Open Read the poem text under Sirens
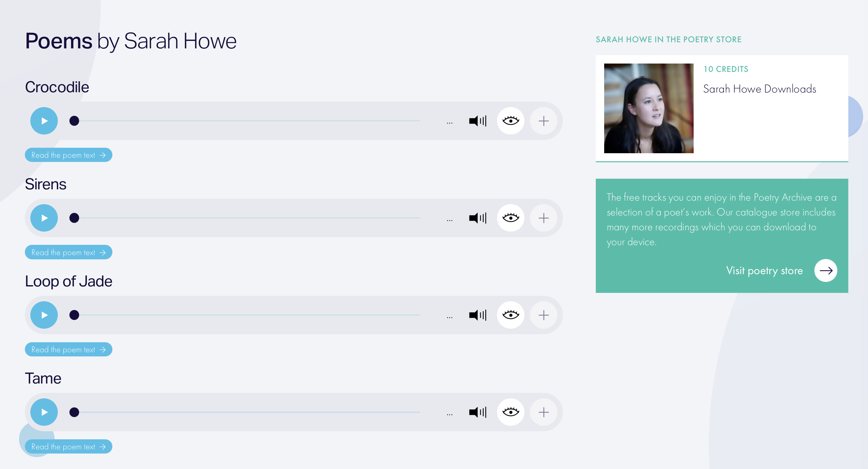 68,252
